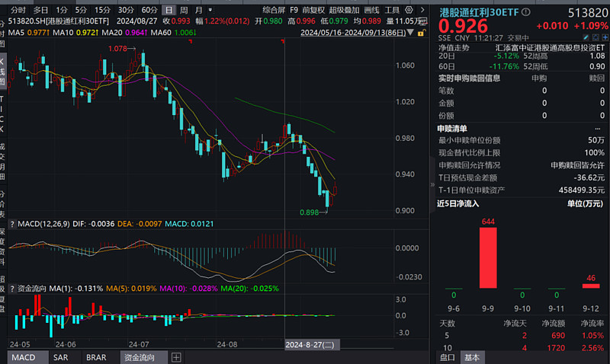Switch to the SAR indicator tab
Viewport: 610px width, 364px height.
tap(61, 357)
